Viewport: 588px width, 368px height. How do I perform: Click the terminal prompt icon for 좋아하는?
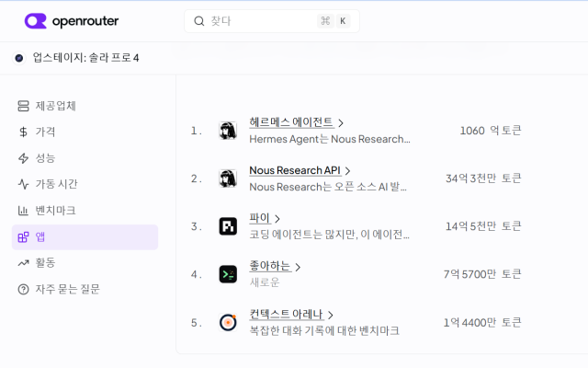point(228,274)
